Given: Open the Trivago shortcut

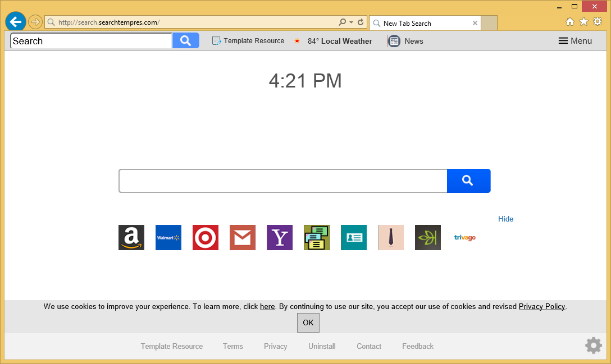Looking at the screenshot, I should (465, 238).
